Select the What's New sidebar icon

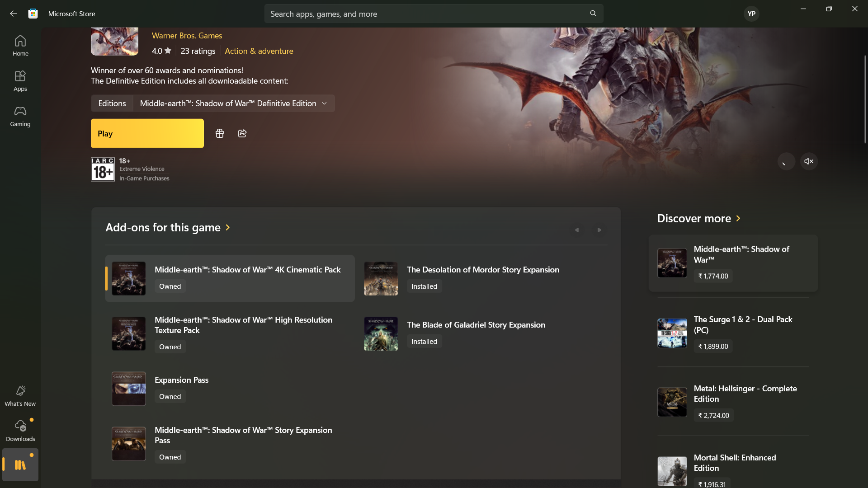point(20,395)
